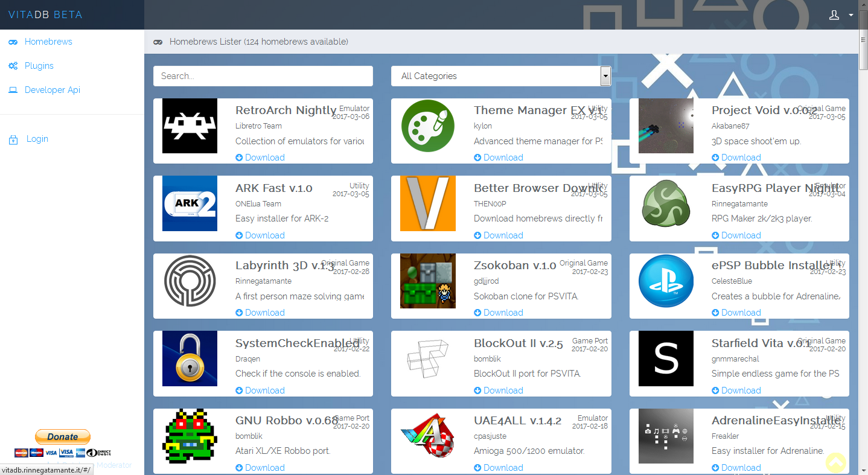Download the Project Void homebrew
Image resolution: width=868 pixels, height=475 pixels.
740,158
